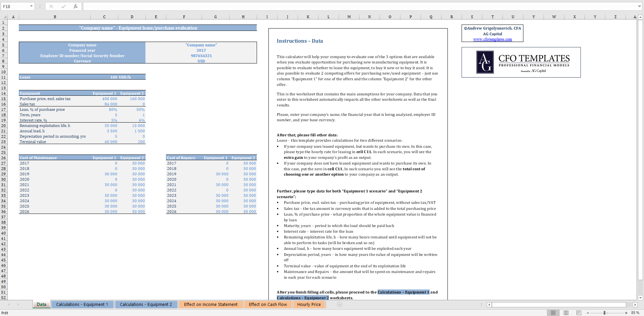Click the title bar Equipment lease/purchase evaluation
This screenshot has height=316, width=644.
138,28
